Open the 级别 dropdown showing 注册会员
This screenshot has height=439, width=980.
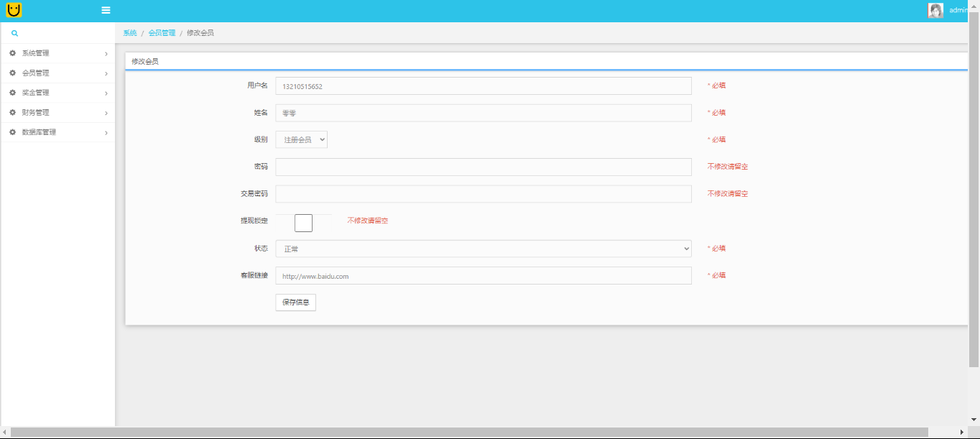[x=302, y=139]
